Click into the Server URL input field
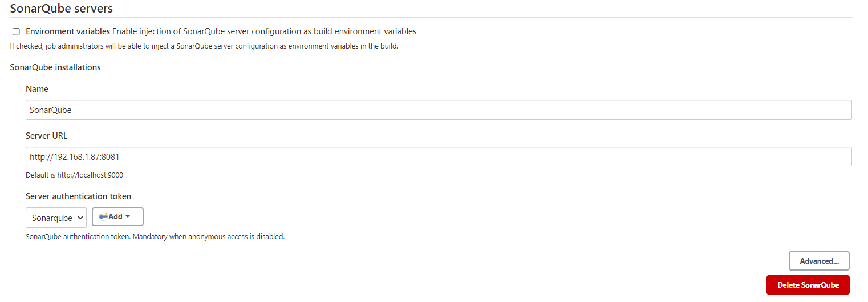This screenshot has width=868, height=302. pos(438,156)
